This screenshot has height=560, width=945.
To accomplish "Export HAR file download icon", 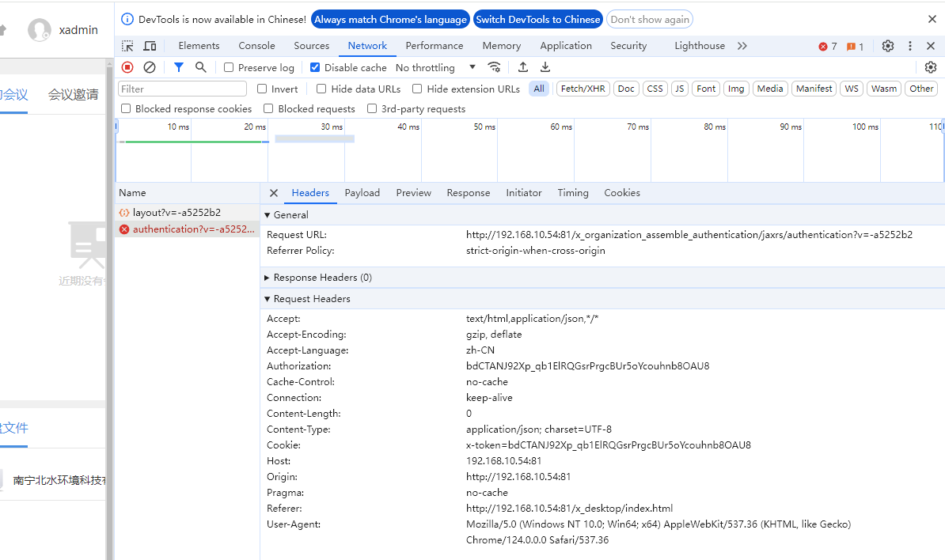I will [545, 67].
